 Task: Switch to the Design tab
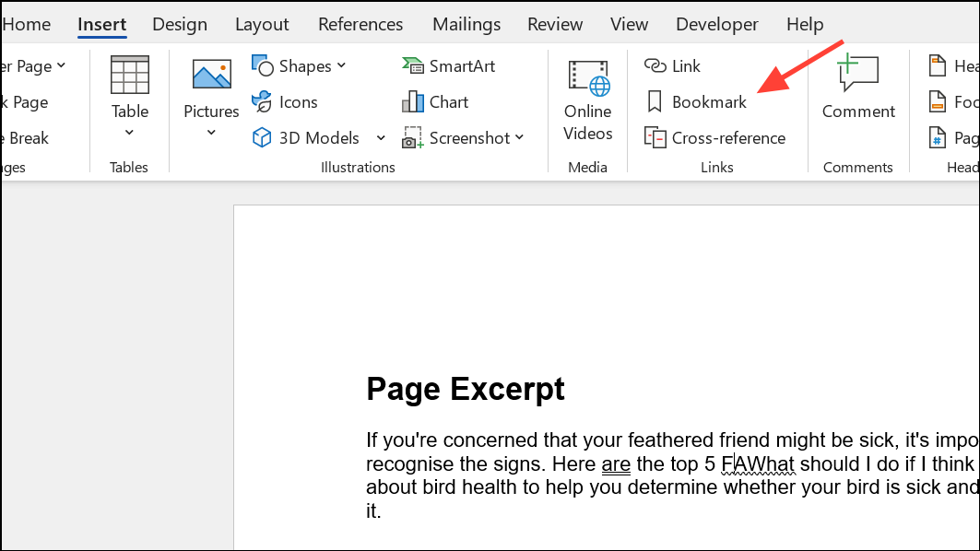(180, 24)
